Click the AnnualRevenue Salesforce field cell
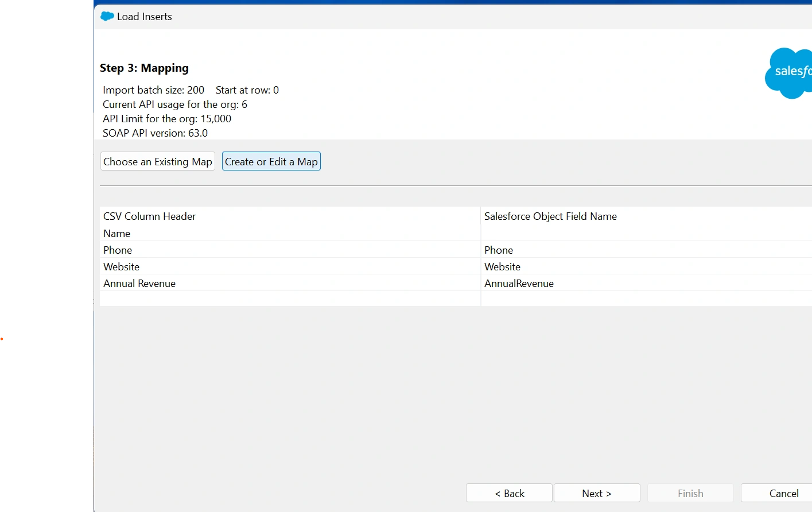This screenshot has width=812, height=512. coord(519,283)
